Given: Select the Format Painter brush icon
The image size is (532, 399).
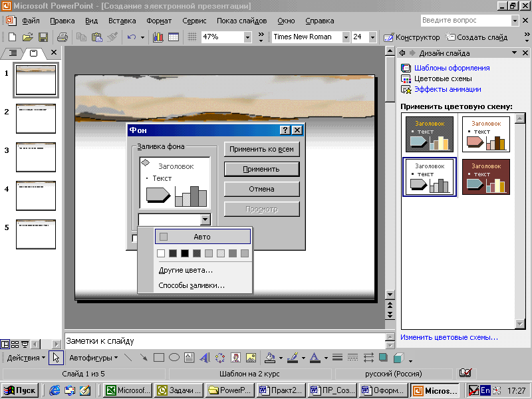Looking at the screenshot, I should pyautogui.click(x=112, y=37).
